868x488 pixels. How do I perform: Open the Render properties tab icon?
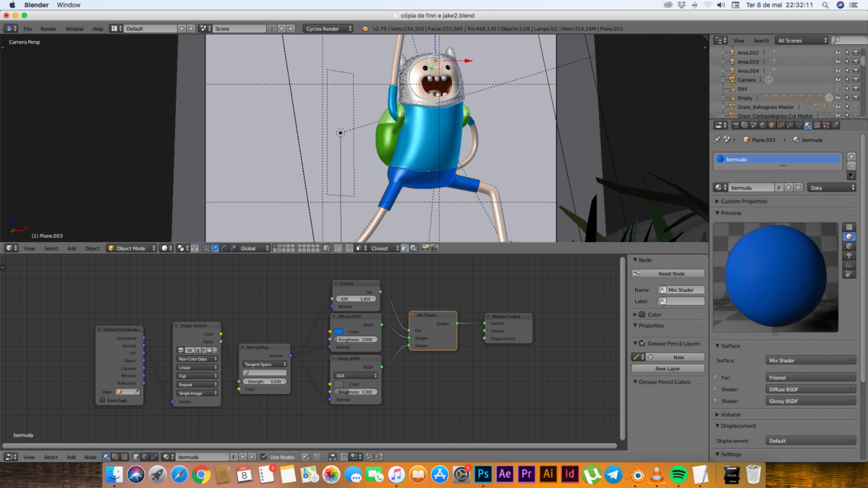tap(736, 126)
